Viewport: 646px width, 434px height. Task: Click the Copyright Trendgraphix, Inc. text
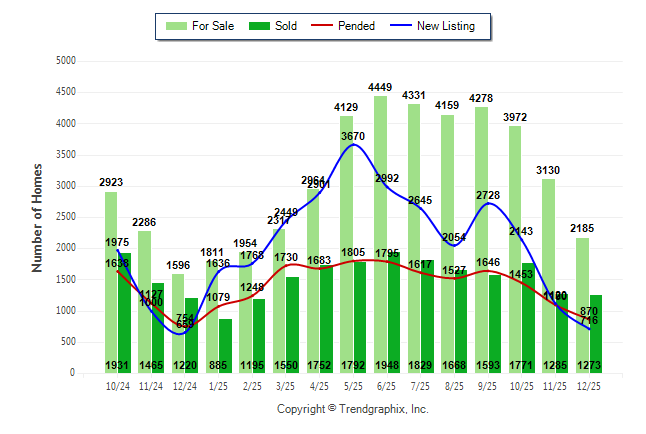click(x=352, y=410)
